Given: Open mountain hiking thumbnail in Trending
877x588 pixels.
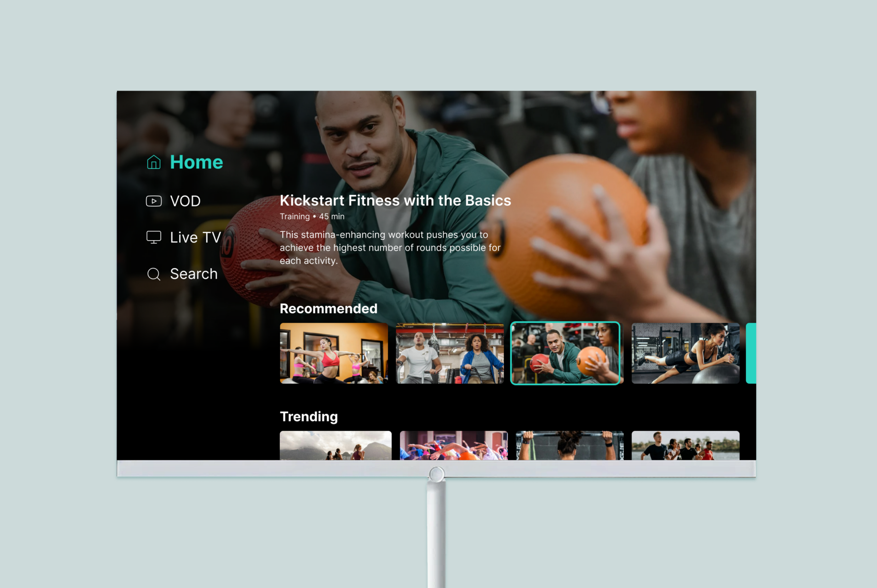Looking at the screenshot, I should click(336, 445).
